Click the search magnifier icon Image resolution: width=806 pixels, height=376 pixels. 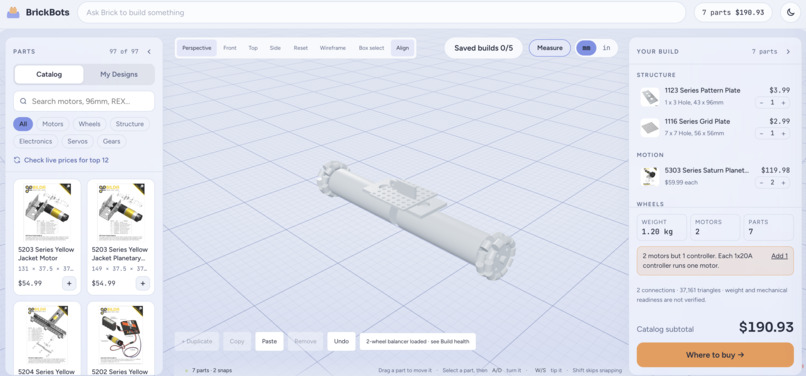click(23, 101)
